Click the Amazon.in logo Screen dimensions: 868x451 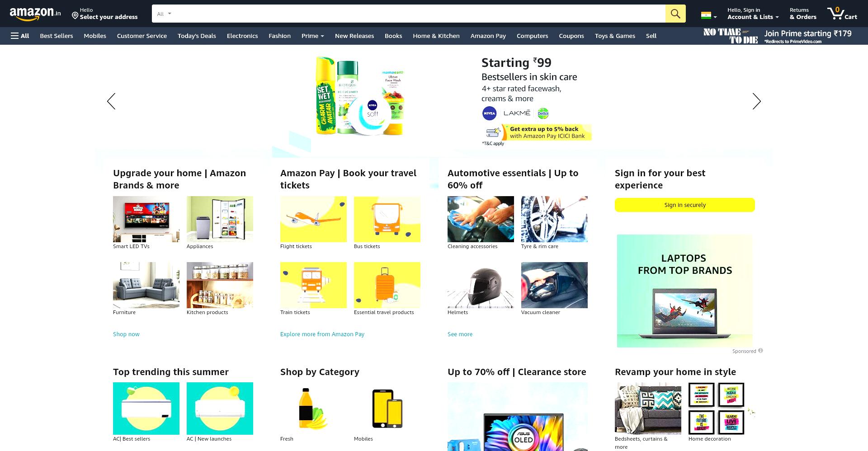pyautogui.click(x=35, y=14)
